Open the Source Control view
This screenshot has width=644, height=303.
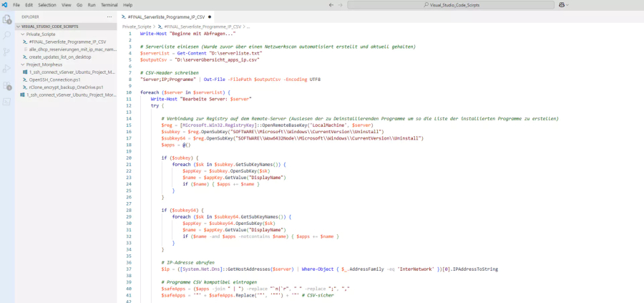7,52
